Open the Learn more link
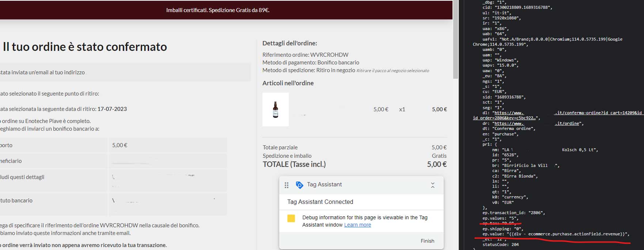 357,225
